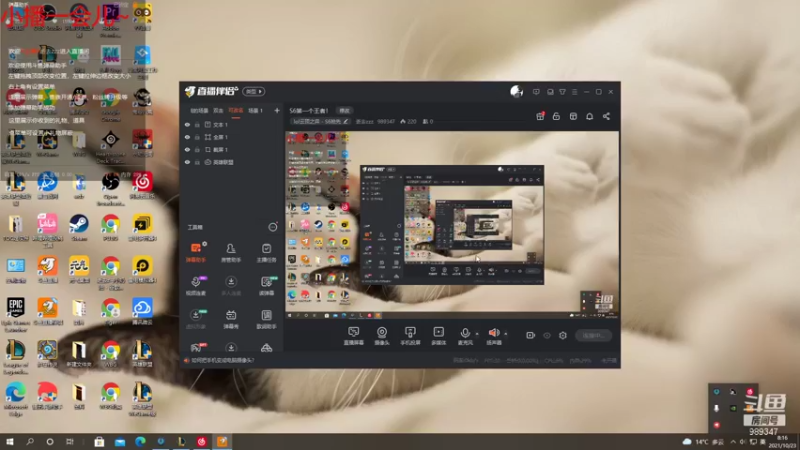The image size is (800, 450).
Task: Hide the 截屏 1 source
Action: pyautogui.click(x=187, y=149)
